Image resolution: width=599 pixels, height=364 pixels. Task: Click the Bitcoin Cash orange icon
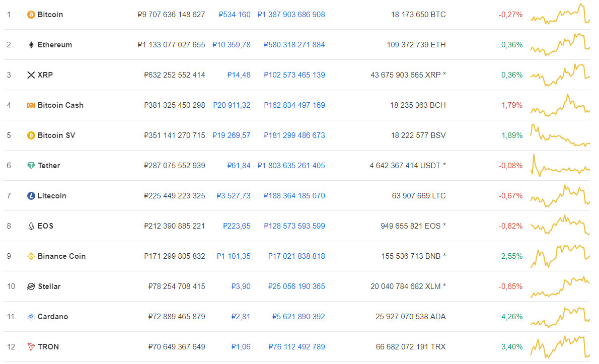(31, 105)
